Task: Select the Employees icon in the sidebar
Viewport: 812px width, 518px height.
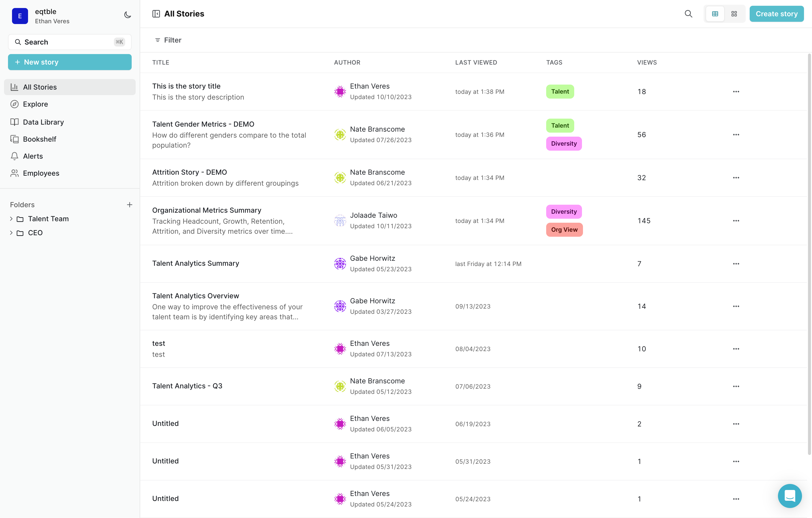Action: pos(14,173)
